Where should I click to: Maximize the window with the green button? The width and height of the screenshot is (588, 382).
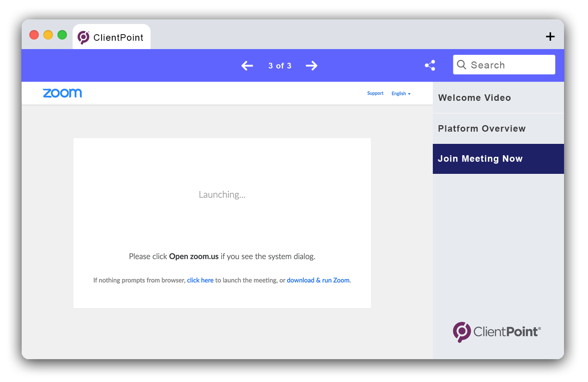tap(62, 35)
